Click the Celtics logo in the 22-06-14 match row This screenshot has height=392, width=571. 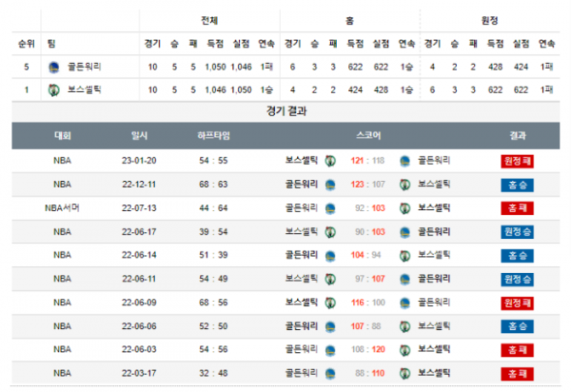pyautogui.click(x=404, y=256)
